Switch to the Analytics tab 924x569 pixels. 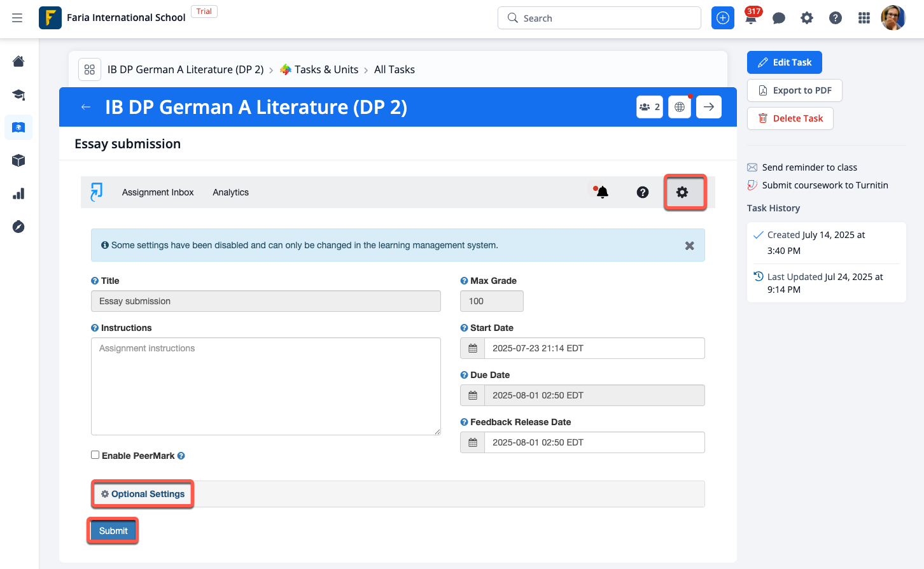click(x=230, y=192)
